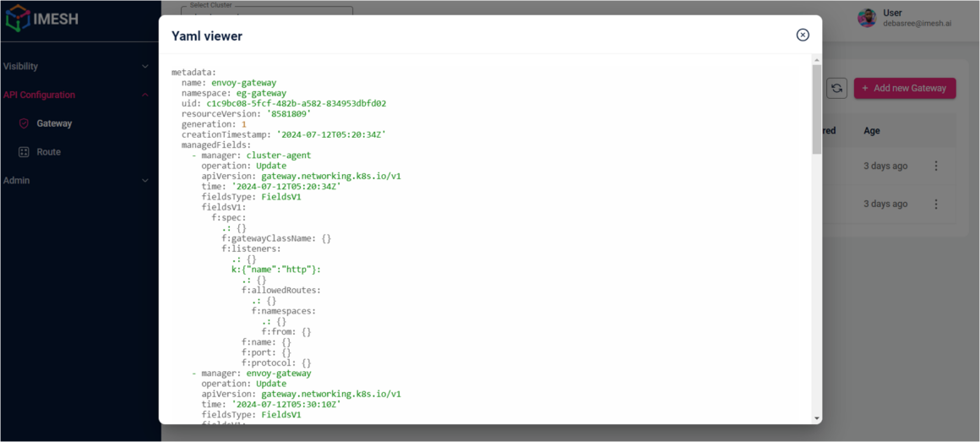
Task: Click the 'f:listeners:' line
Action: pos(251,248)
